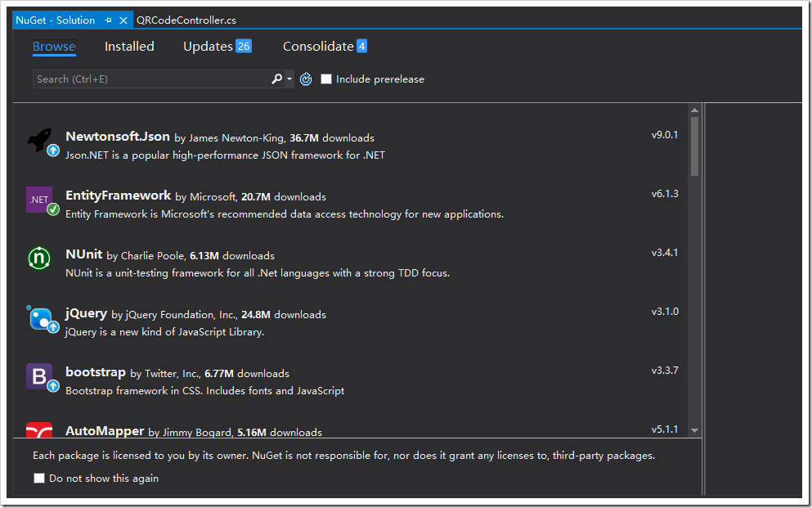Screen dimensions: 812x508
Task: Check the Do not show this again box
Action: 39,479
